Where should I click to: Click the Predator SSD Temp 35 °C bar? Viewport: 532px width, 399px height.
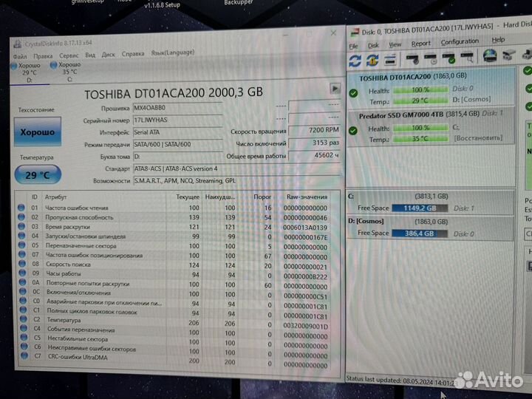click(x=420, y=138)
